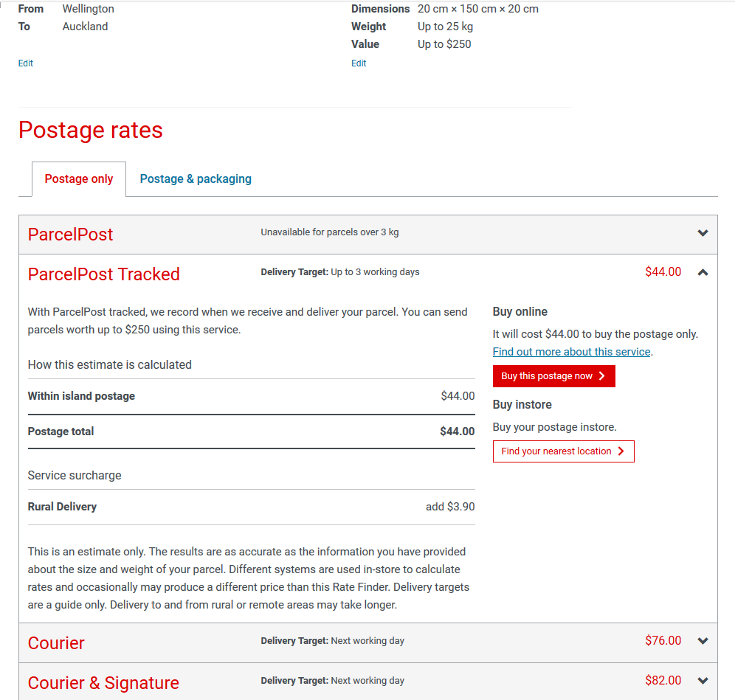The height and width of the screenshot is (700, 735).
Task: Click Buy this postage now button
Action: (553, 376)
